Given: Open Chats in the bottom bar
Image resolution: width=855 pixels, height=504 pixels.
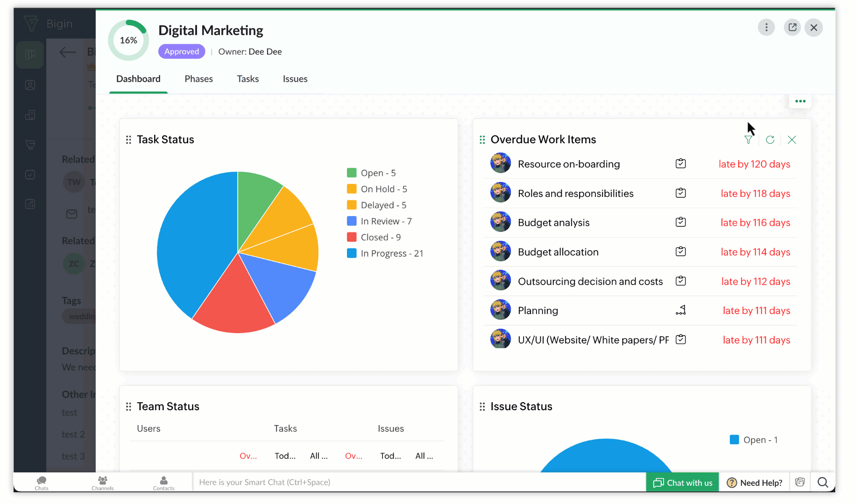Looking at the screenshot, I should 42,483.
